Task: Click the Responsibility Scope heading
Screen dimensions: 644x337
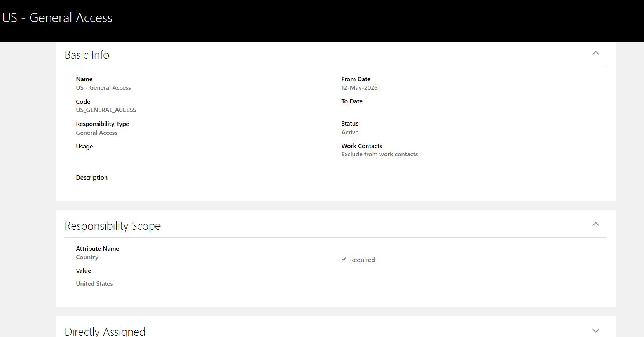Action: pyautogui.click(x=113, y=226)
